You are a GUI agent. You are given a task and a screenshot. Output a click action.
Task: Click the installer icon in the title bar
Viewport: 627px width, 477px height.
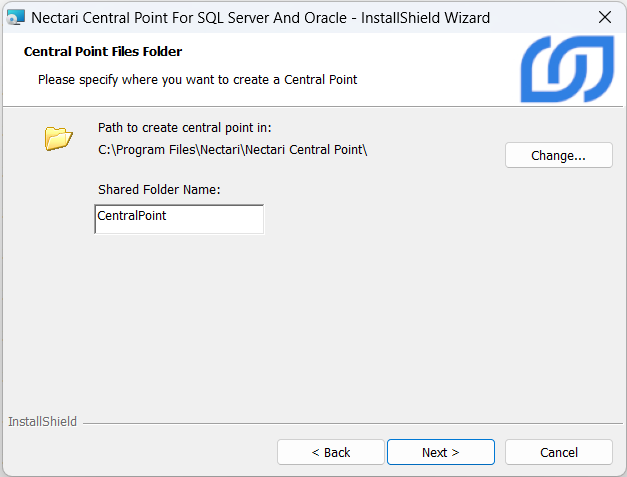pyautogui.click(x=16, y=17)
